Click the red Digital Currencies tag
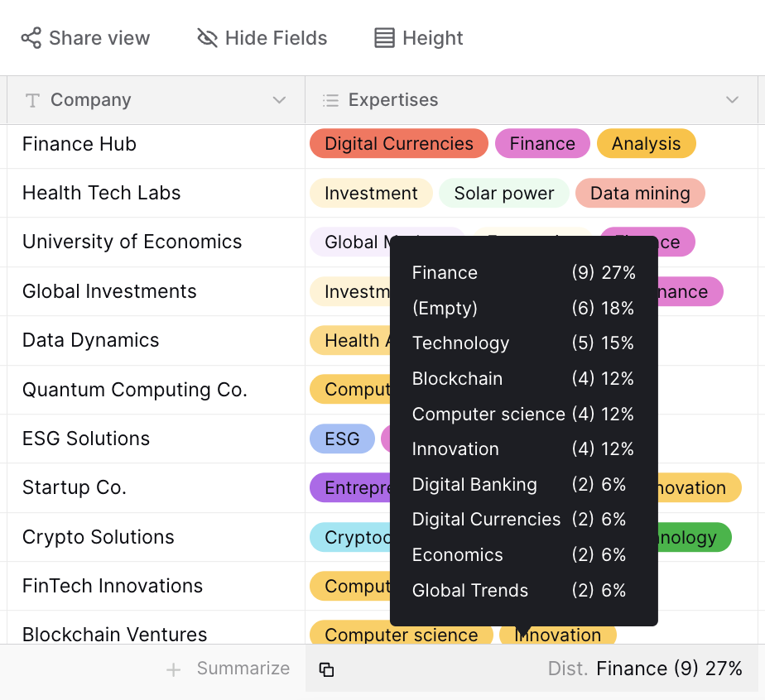 398,144
